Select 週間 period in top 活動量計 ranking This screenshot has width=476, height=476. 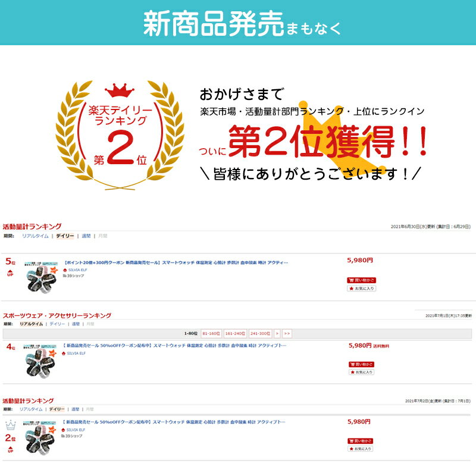click(86, 236)
